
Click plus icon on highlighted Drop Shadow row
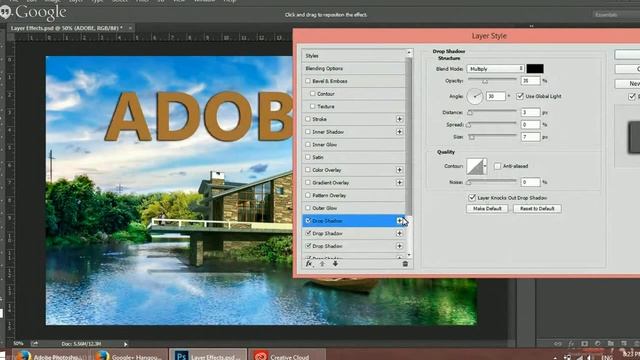(x=399, y=221)
